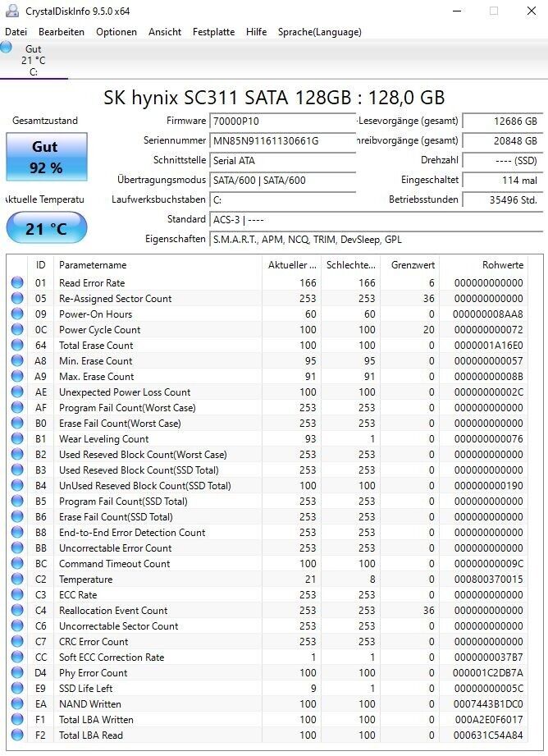
Task: Select the NAND Written row name
Action: [x=90, y=704]
